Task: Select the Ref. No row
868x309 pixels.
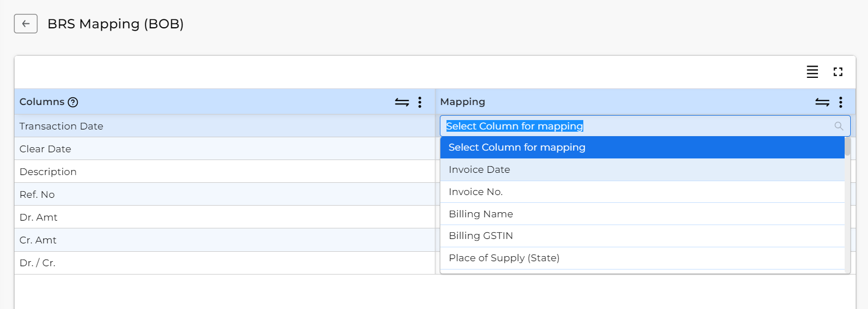Action: pos(225,195)
